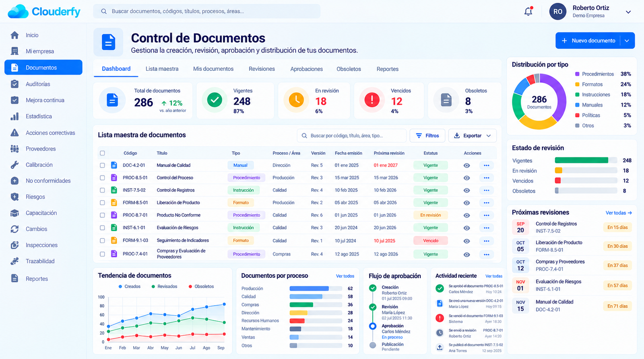The width and height of the screenshot is (644, 359).
Task: Open more actions for DOC-4.2-01 row
Action: click(487, 165)
